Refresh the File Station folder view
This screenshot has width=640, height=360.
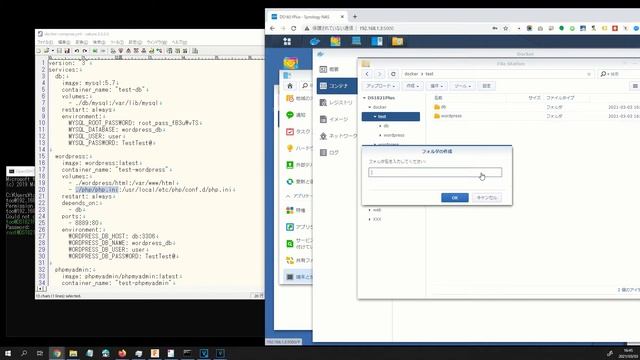click(393, 74)
